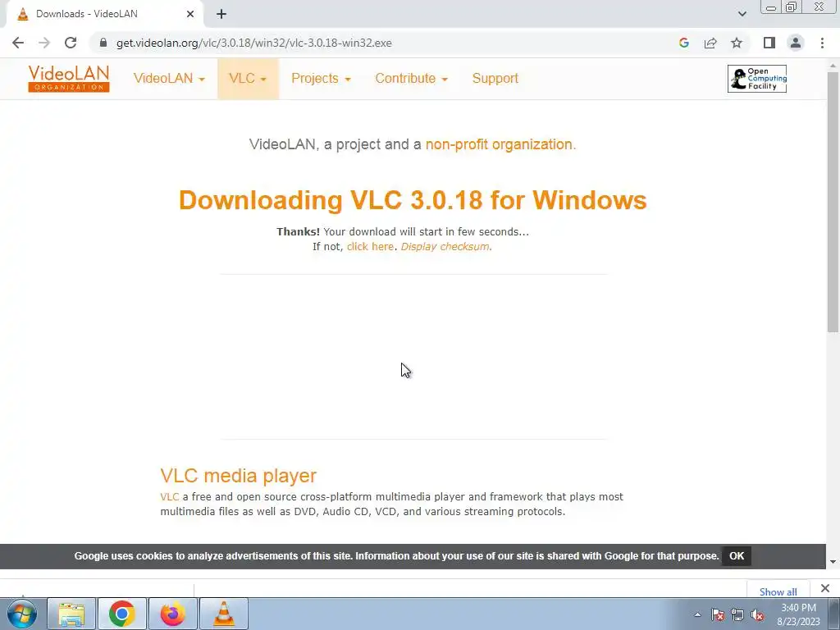
Task: Click the network tray icon
Action: 737,614
